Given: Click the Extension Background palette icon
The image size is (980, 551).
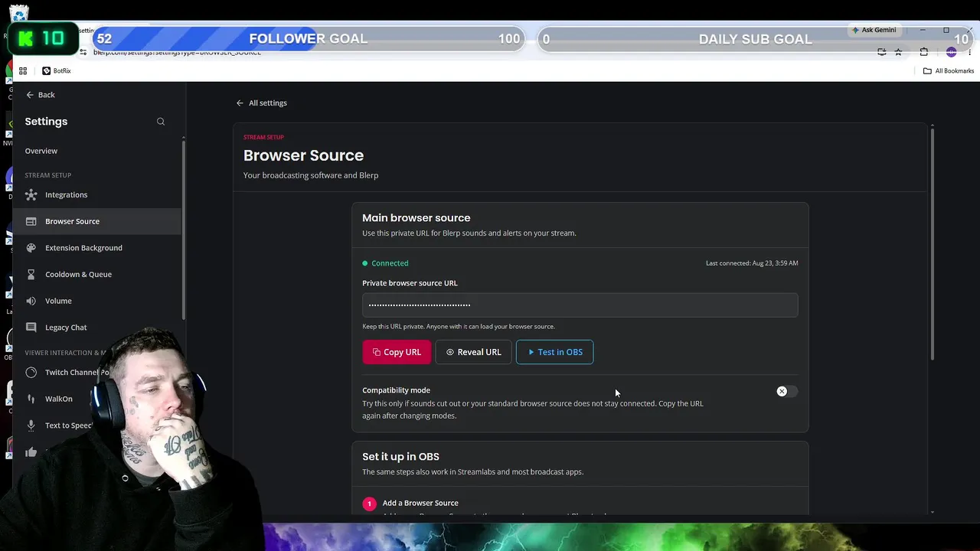Looking at the screenshot, I should (x=31, y=248).
